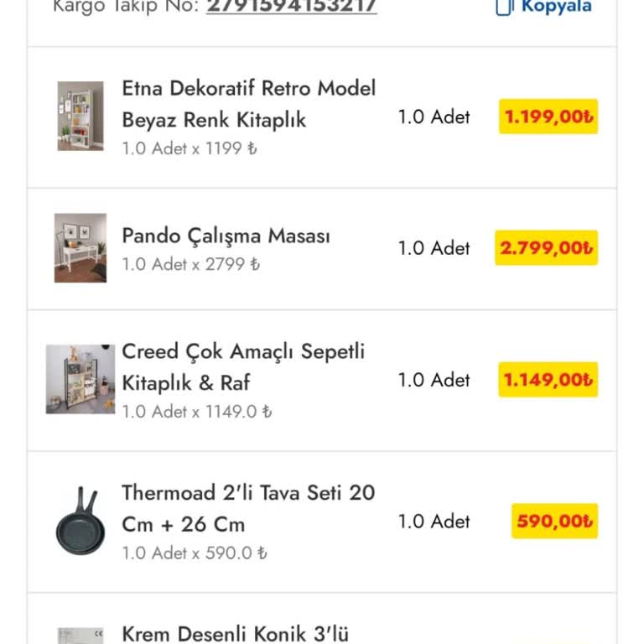644x644 pixels.
Task: Open Thermoad frying pan set image
Action: tap(80, 521)
